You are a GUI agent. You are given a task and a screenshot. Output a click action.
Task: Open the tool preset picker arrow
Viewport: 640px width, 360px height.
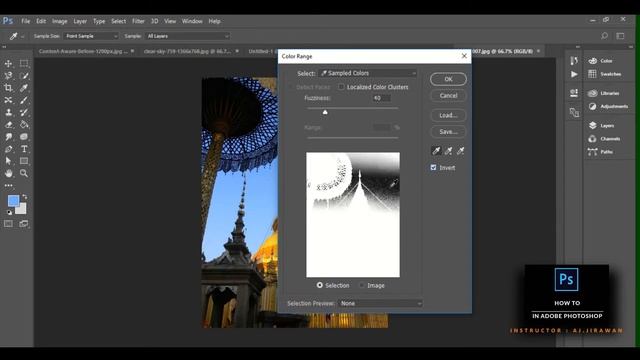[22, 36]
